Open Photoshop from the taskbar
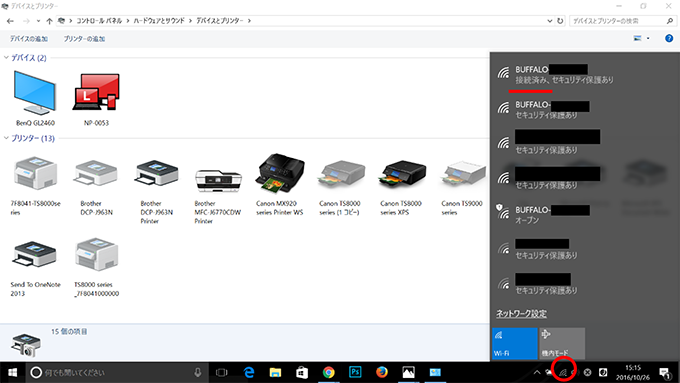Screen dimensions: 680x383 tap(355, 372)
